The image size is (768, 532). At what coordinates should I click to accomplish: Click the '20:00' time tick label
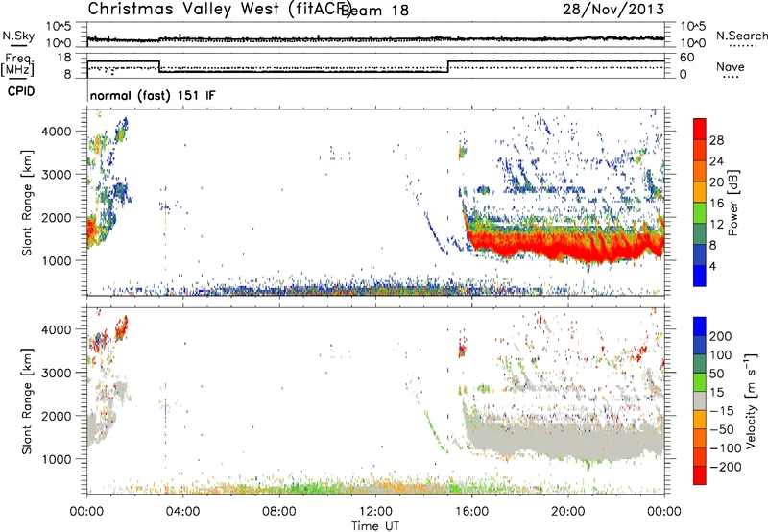click(568, 511)
